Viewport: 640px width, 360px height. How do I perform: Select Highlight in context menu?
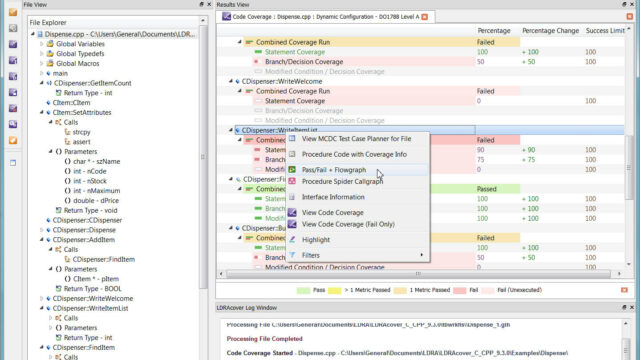316,240
